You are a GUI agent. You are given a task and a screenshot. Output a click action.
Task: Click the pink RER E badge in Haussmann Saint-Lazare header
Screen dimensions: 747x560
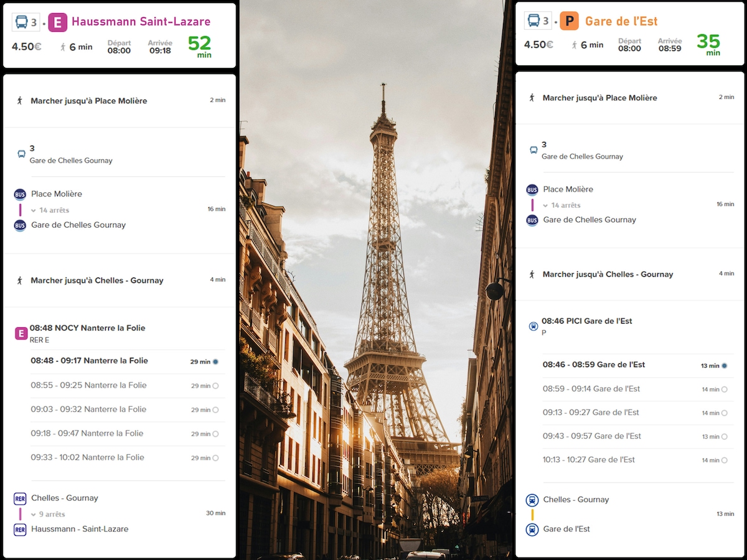pyautogui.click(x=58, y=22)
